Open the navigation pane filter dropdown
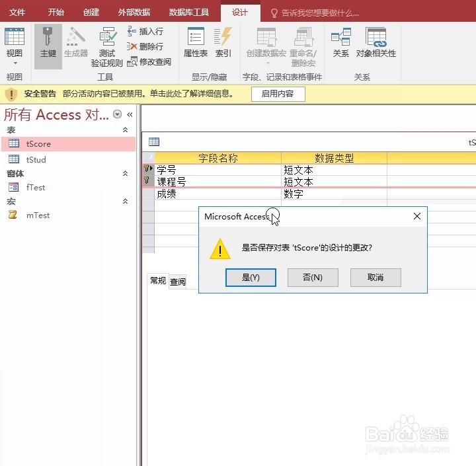This screenshot has height=466, width=476. click(117, 114)
